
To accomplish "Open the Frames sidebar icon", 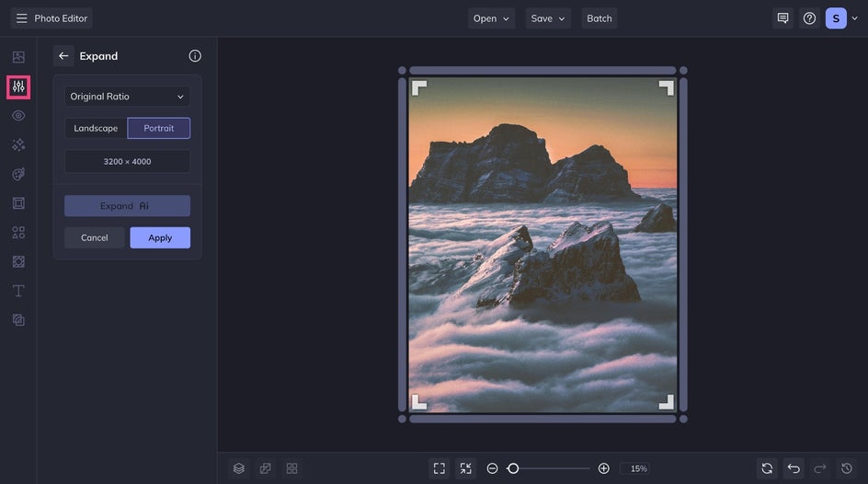I will (18, 203).
